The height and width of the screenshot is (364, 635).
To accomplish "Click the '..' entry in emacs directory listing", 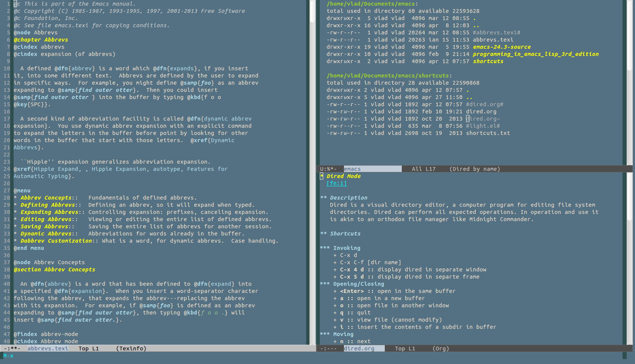I will tap(476, 25).
